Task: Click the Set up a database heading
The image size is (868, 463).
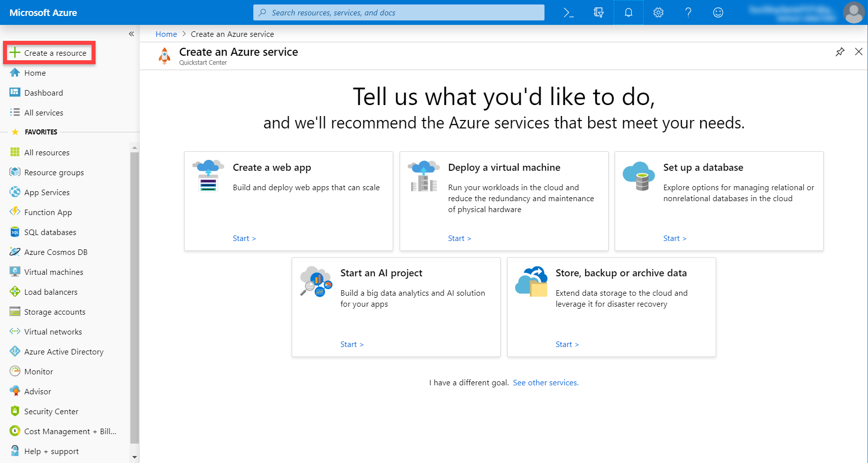Action: pos(703,168)
